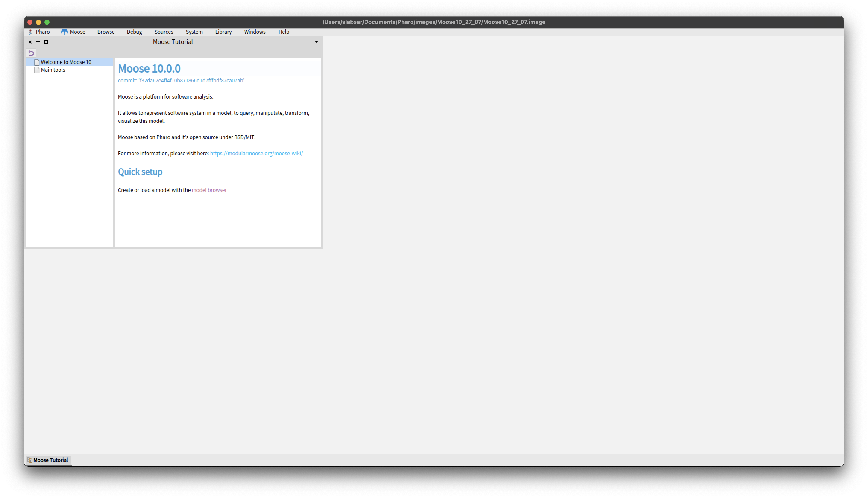The height and width of the screenshot is (498, 868).
Task: Select the Main tools tree item
Action: 53,70
